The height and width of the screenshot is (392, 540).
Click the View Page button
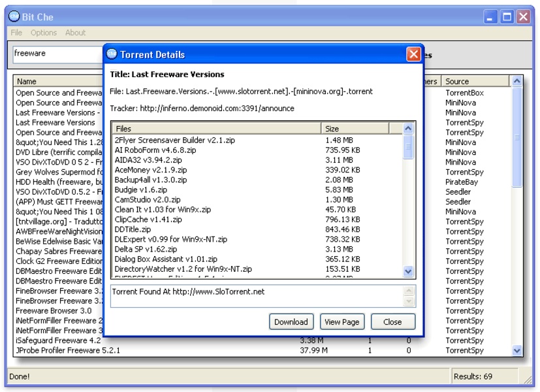342,321
